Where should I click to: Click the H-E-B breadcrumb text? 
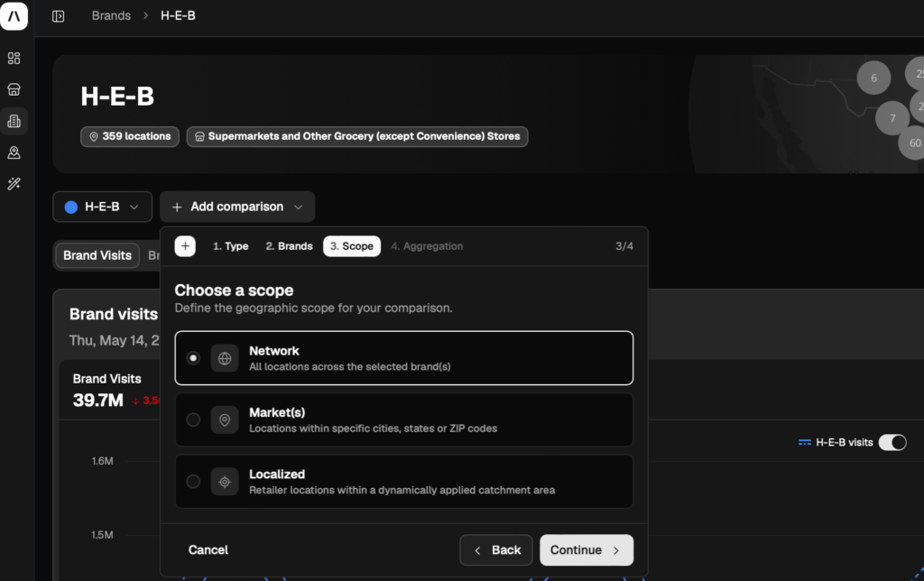(x=178, y=16)
